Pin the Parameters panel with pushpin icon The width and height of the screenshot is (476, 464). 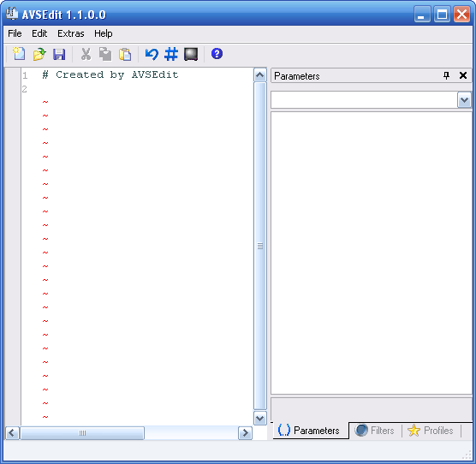(x=446, y=75)
